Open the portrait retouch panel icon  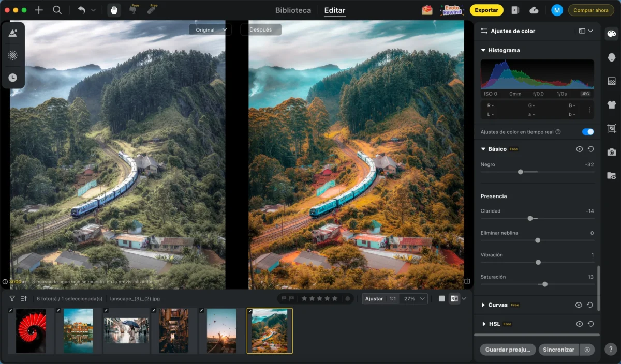point(612,57)
